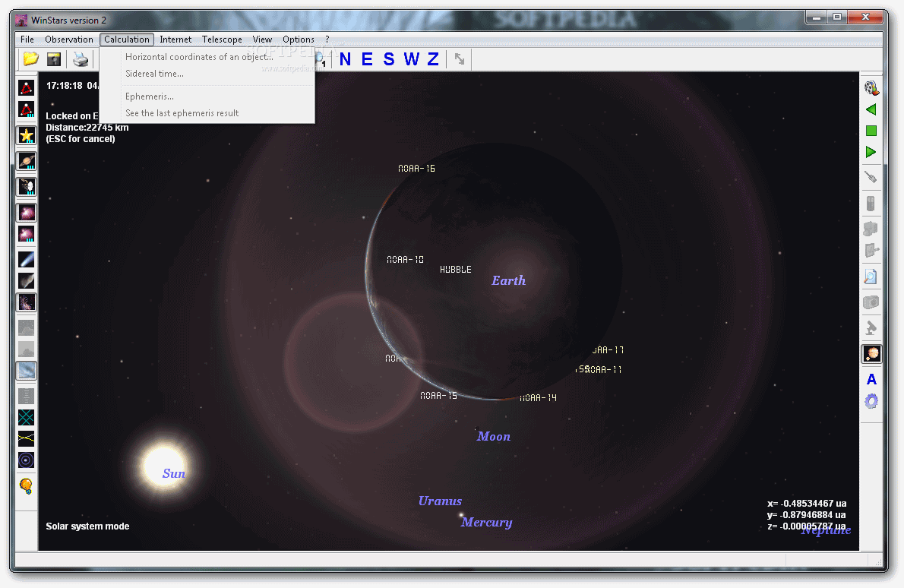Click the NOAA-15 satellite label

(438, 396)
